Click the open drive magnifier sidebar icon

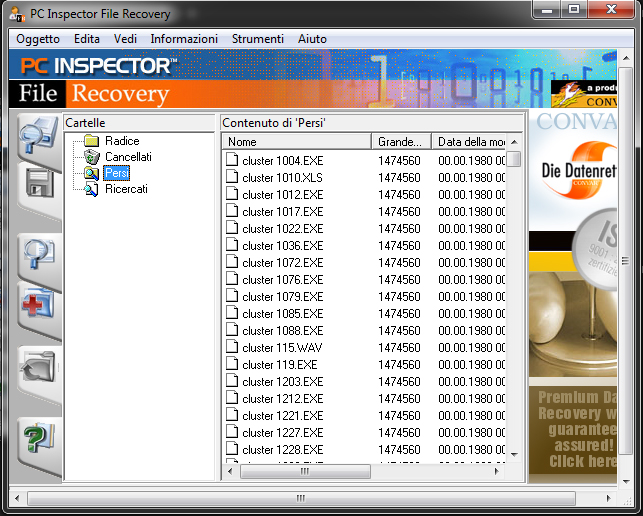pyautogui.click(x=39, y=135)
